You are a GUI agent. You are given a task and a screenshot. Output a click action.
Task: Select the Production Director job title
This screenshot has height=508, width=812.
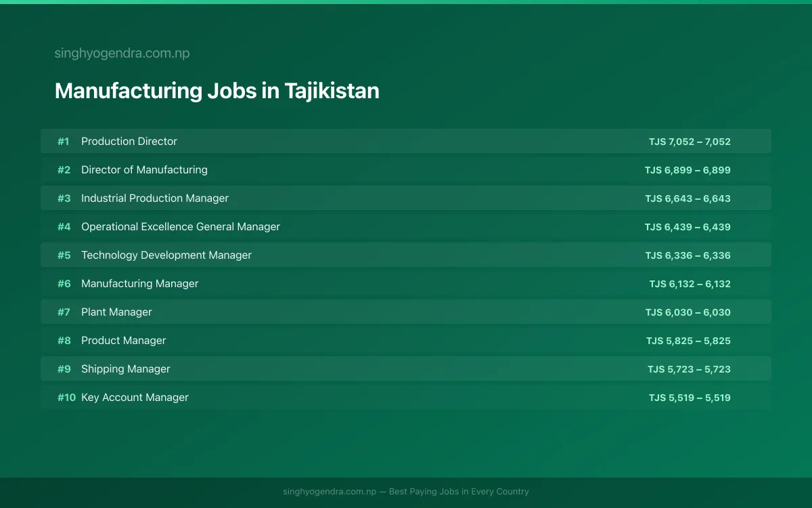point(129,142)
